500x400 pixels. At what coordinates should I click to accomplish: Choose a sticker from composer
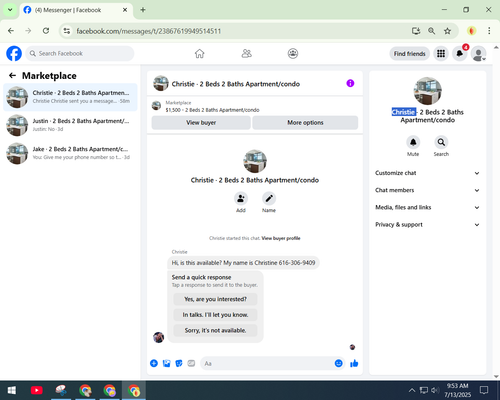tap(179, 363)
